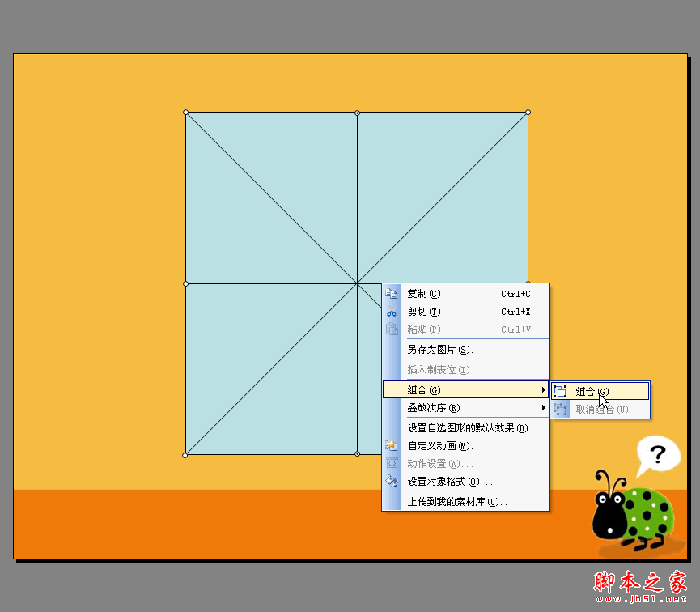Click the group icon in the submenu

click(x=560, y=391)
